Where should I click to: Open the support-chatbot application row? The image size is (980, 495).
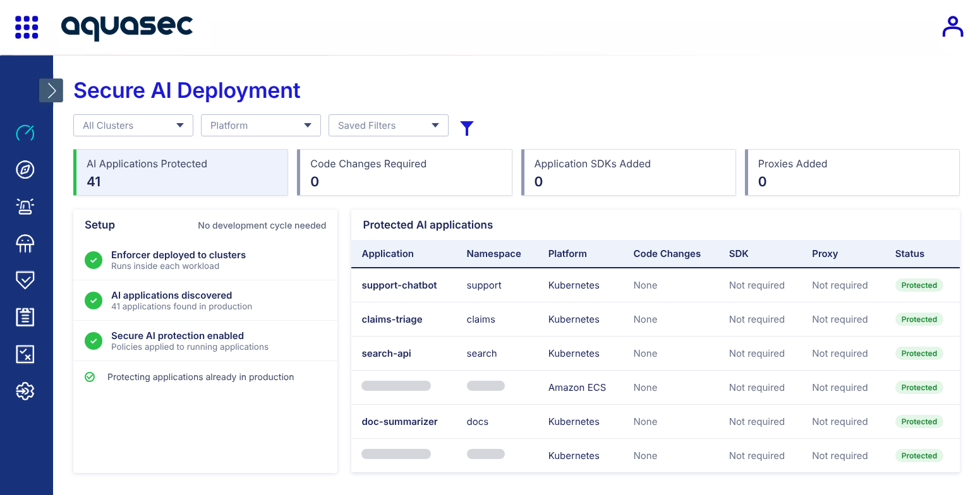click(655, 285)
